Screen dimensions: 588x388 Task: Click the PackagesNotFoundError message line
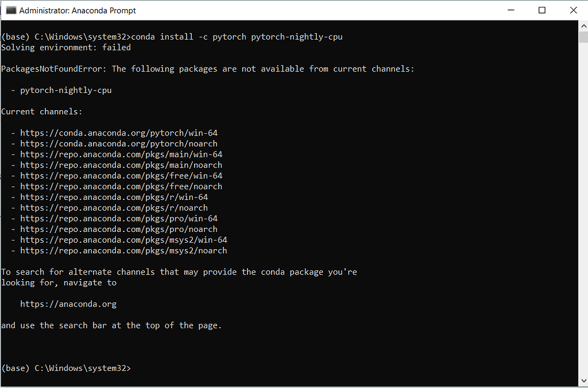click(x=207, y=69)
